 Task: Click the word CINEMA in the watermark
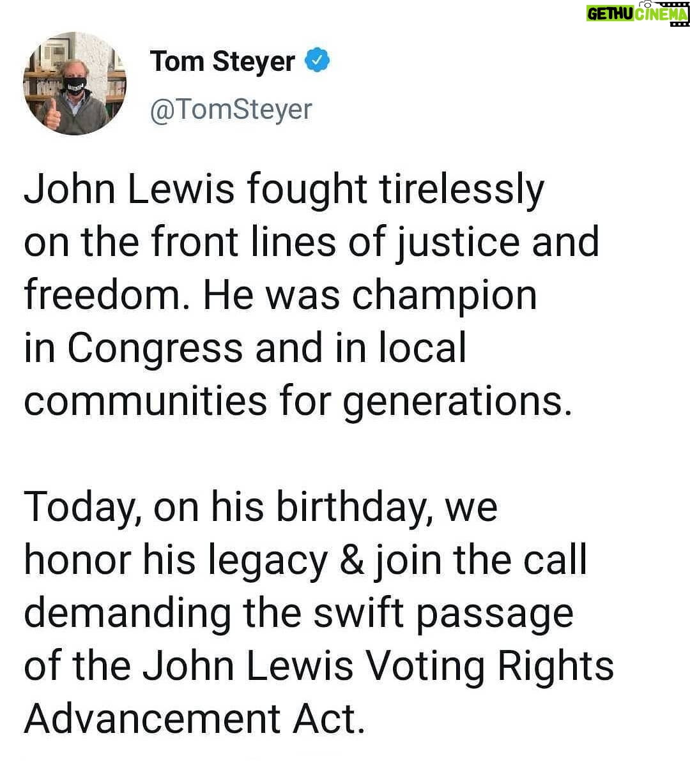click(661, 14)
